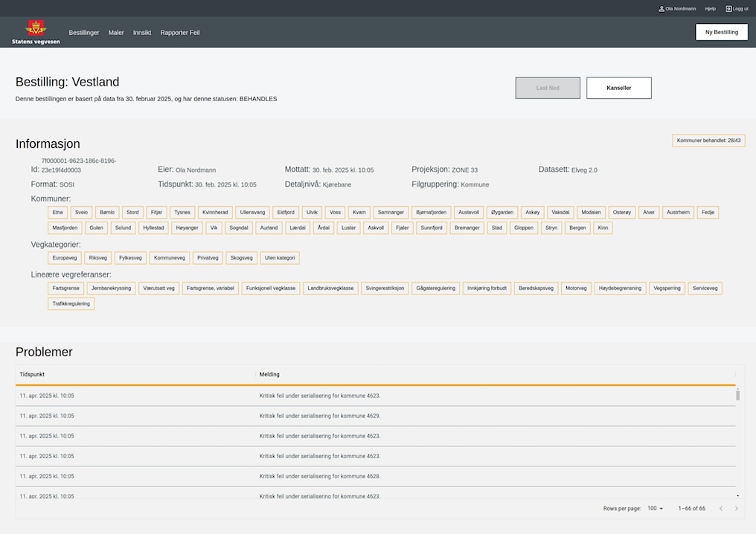The height and width of the screenshot is (534, 756).
Task: Click the Uten kategori chip
Action: pos(280,258)
